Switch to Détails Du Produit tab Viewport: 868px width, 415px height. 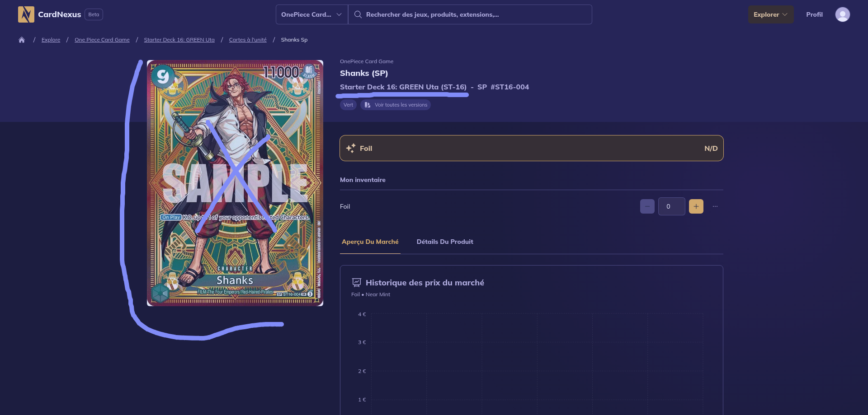pyautogui.click(x=444, y=242)
